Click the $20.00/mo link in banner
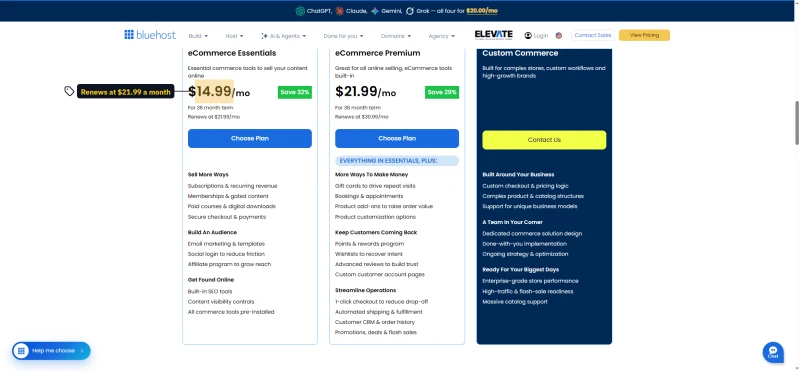This screenshot has width=800, height=372. tap(482, 11)
